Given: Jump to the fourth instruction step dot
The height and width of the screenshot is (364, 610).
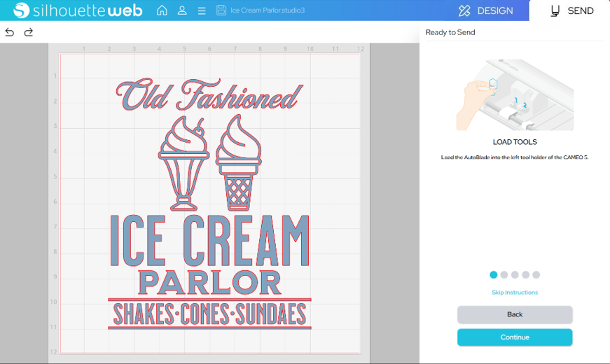Looking at the screenshot, I should coord(525,275).
